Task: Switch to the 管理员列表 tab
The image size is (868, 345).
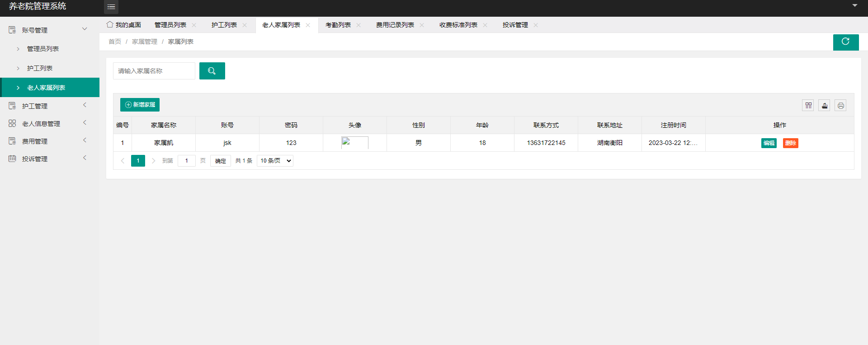Action: click(x=170, y=25)
